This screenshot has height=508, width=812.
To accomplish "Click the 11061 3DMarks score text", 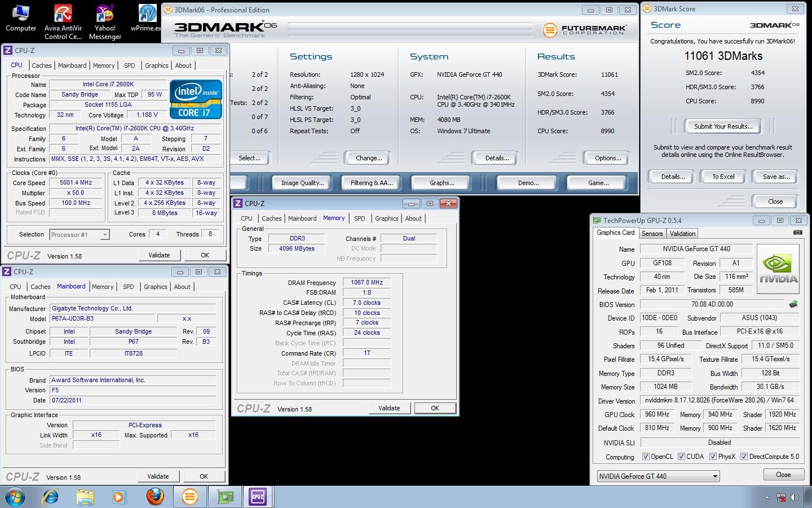I will pos(723,56).
